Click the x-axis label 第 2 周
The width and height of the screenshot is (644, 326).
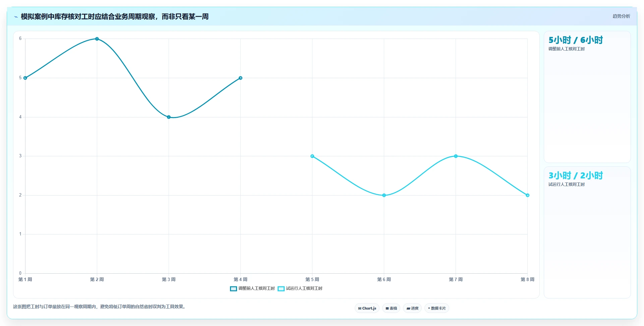click(97, 279)
